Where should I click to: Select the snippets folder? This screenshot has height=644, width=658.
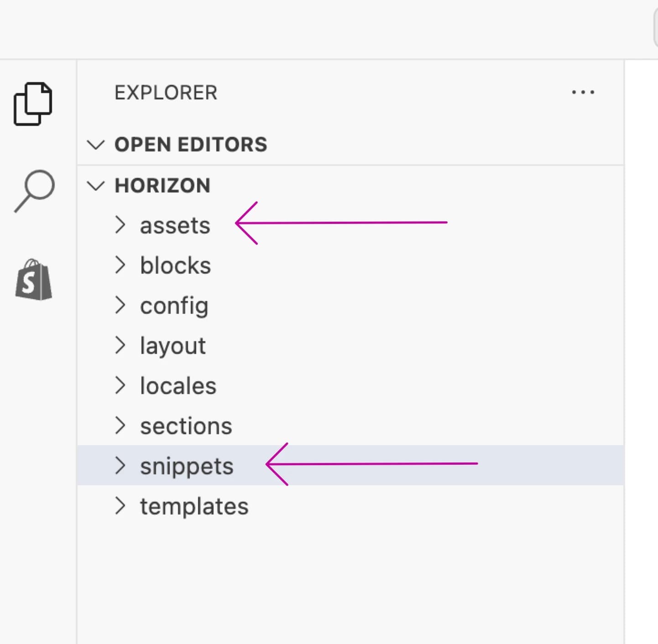pos(186,466)
